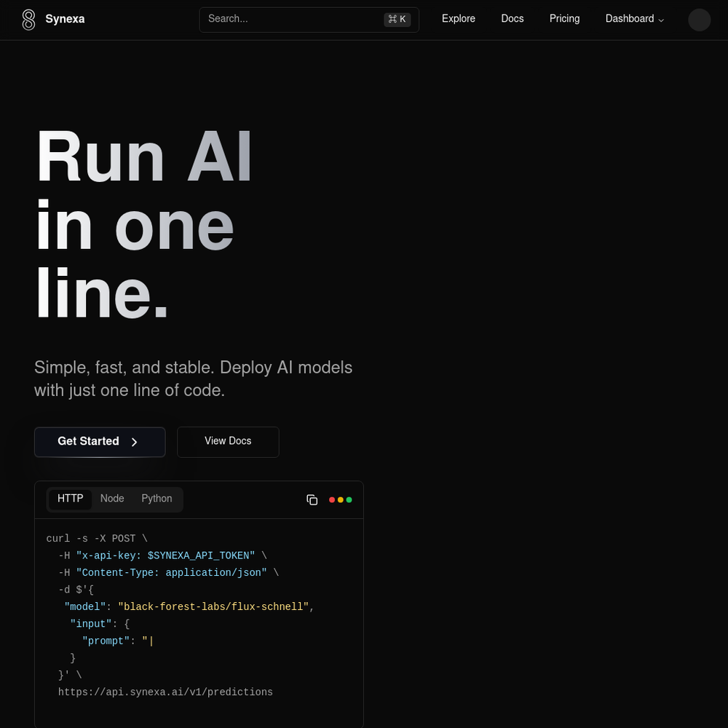Image resolution: width=728 pixels, height=728 pixels.
Task: Focus the Search input field
Action: tap(309, 20)
